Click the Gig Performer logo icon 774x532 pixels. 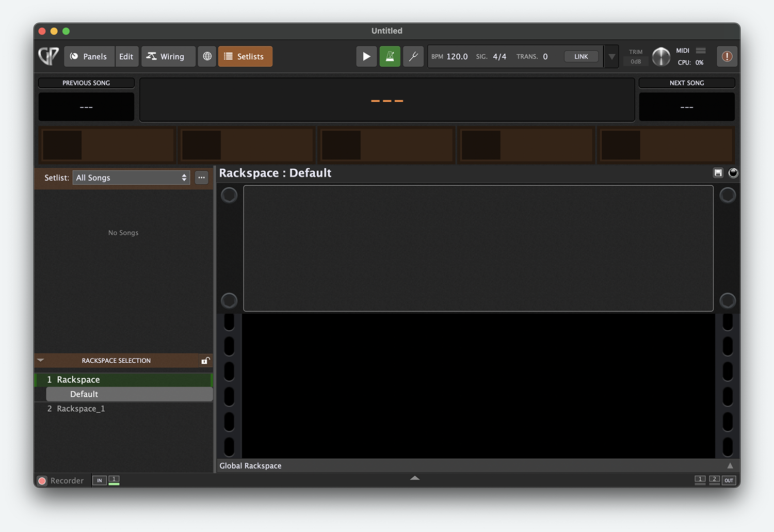point(49,56)
